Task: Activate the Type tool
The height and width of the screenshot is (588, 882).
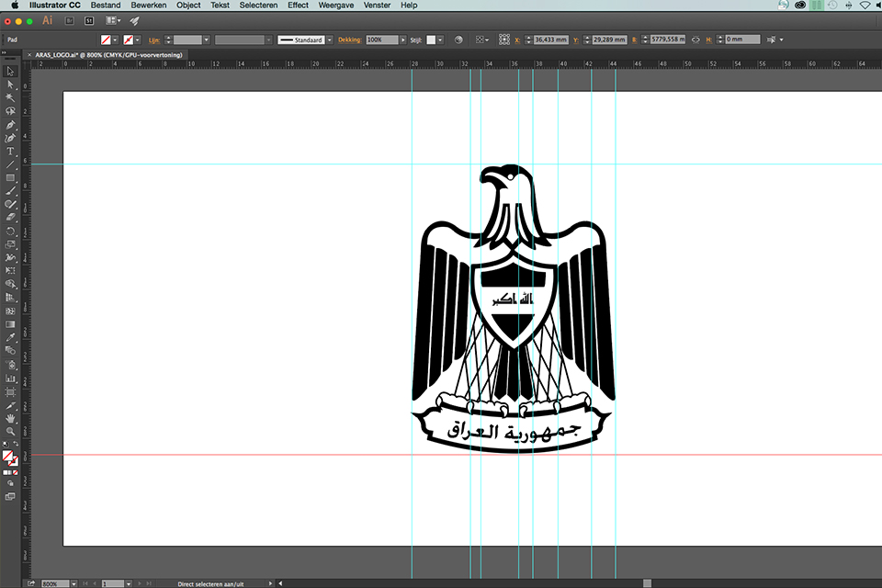Action: click(x=10, y=151)
